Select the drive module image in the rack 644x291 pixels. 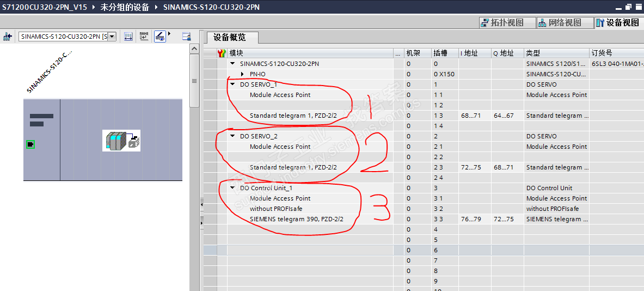click(121, 141)
